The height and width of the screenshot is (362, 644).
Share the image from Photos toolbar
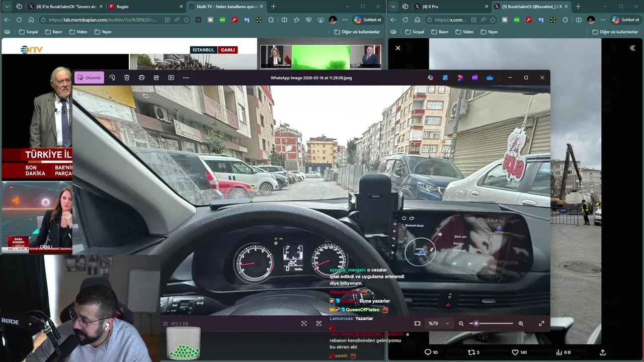click(x=156, y=77)
